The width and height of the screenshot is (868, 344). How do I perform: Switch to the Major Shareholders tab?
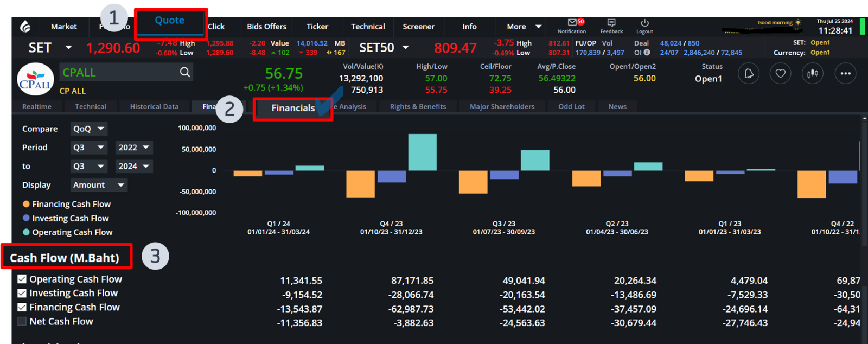tap(502, 106)
